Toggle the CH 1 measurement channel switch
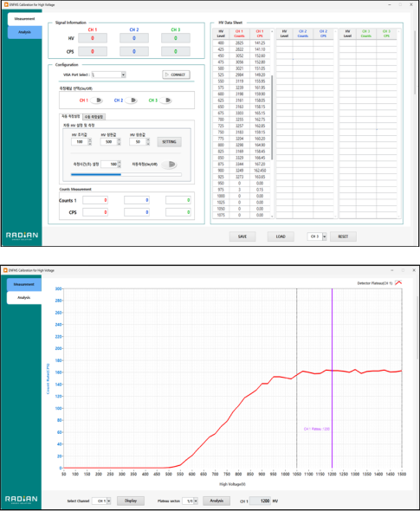420x511 pixels. pyautogui.click(x=97, y=100)
